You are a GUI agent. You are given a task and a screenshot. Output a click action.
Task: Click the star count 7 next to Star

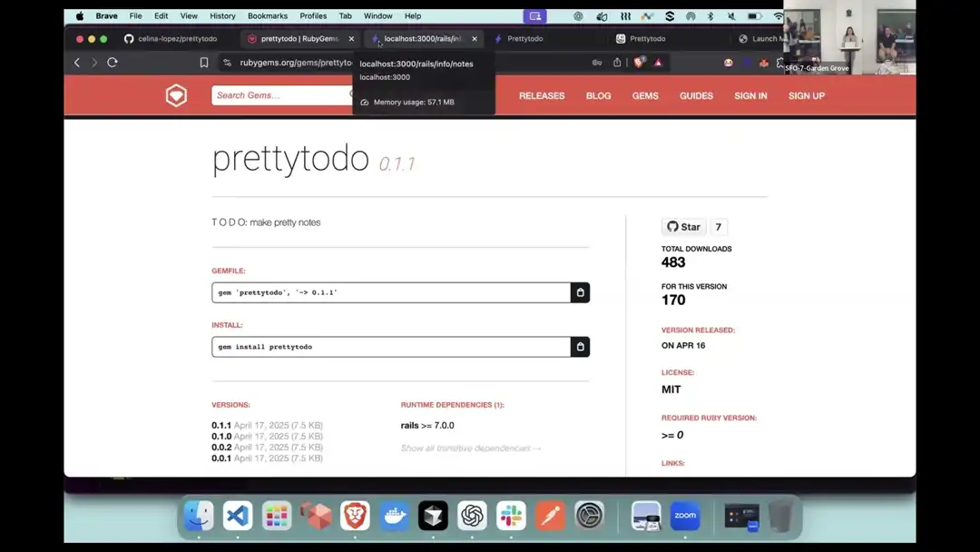tap(718, 227)
